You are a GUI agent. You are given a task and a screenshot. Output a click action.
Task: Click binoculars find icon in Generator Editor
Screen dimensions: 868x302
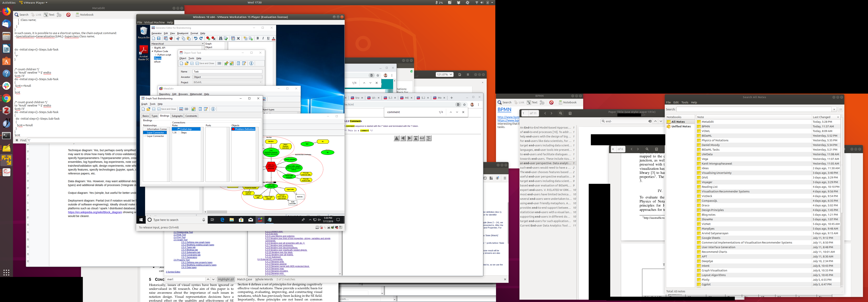pos(220,38)
